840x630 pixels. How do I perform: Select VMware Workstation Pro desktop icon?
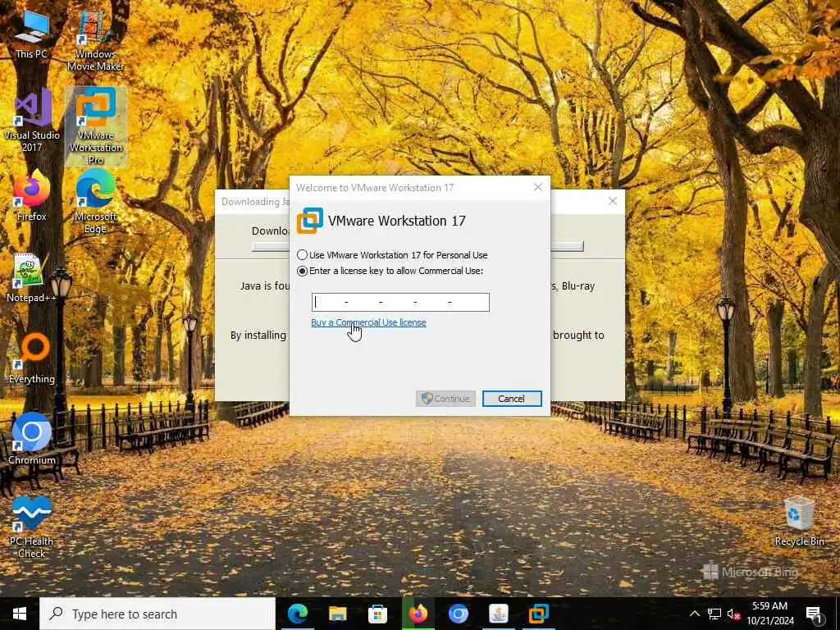click(95, 126)
